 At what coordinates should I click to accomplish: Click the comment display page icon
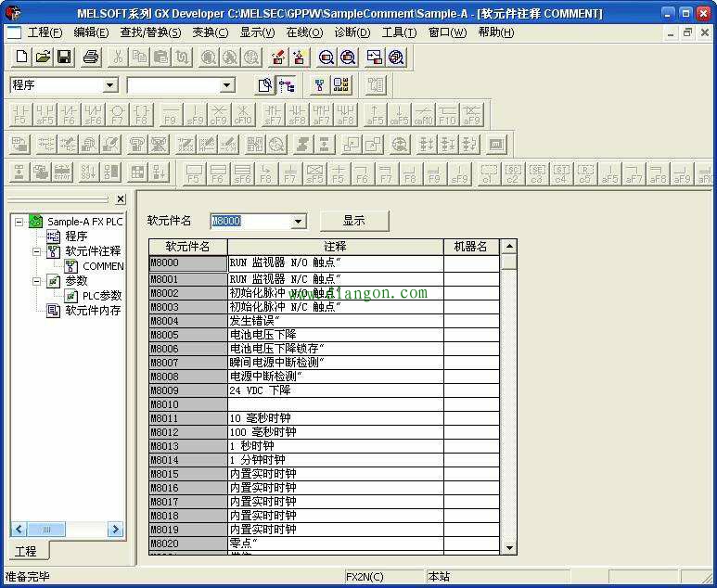click(264, 85)
